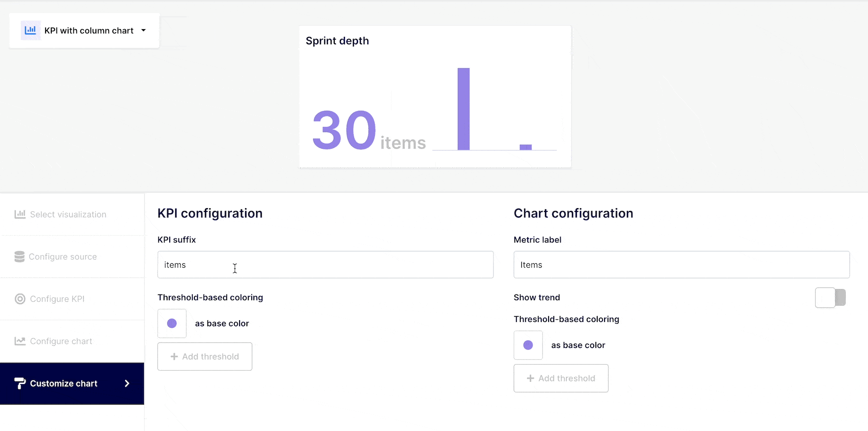Switch to the Configure KPI step
Viewport: 868px width, 431px height.
point(57,299)
